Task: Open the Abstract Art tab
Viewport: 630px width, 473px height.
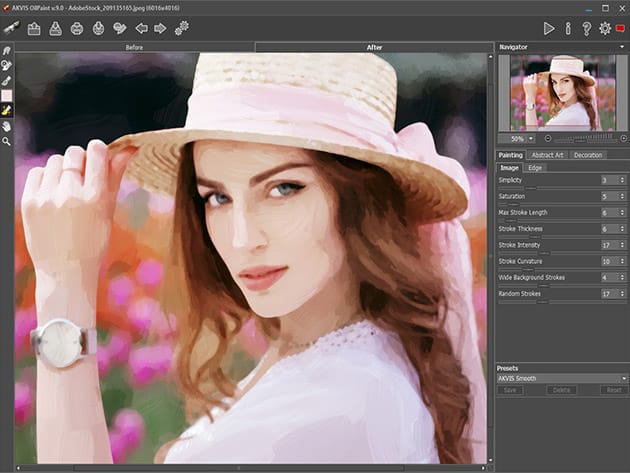Action: [547, 155]
